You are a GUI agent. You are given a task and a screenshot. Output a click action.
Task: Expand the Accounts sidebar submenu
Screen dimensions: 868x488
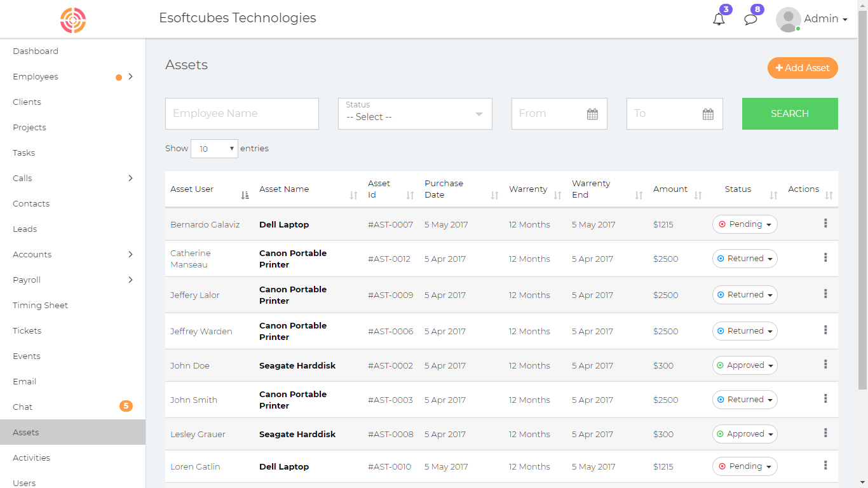pyautogui.click(x=130, y=254)
